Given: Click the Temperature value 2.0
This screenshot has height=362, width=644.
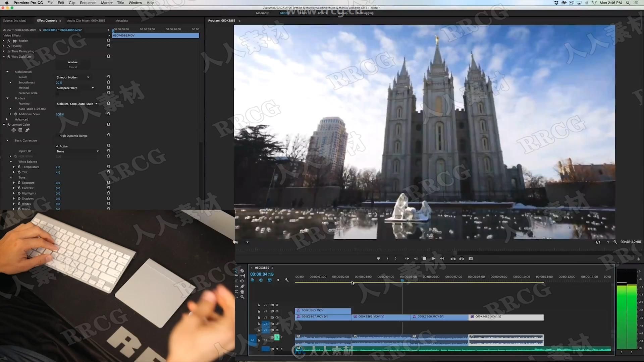Looking at the screenshot, I should point(58,167).
